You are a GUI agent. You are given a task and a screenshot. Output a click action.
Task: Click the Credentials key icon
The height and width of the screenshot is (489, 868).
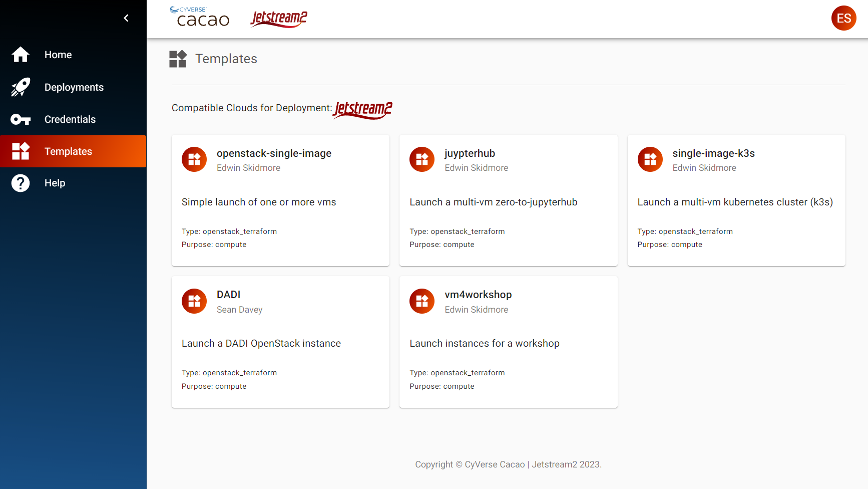pyautogui.click(x=21, y=119)
